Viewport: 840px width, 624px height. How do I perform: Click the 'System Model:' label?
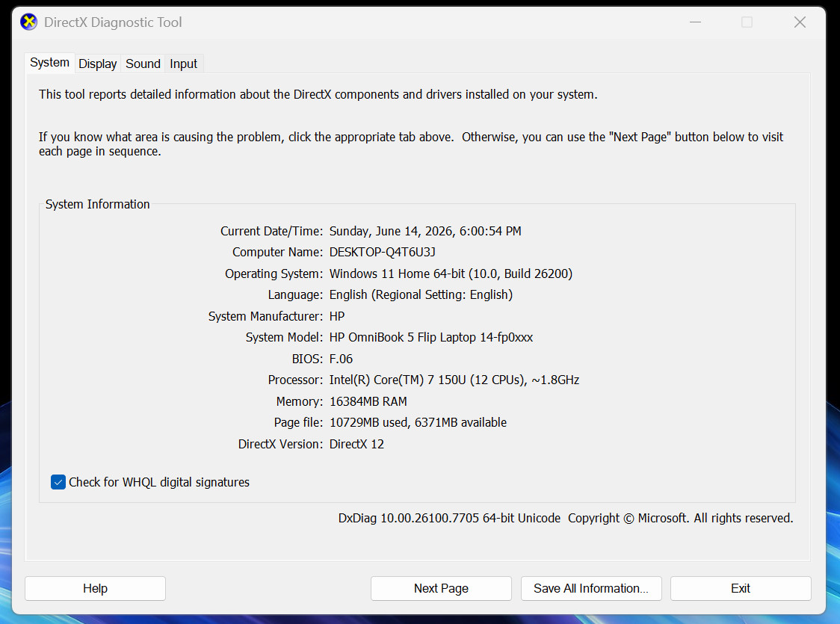click(x=285, y=338)
